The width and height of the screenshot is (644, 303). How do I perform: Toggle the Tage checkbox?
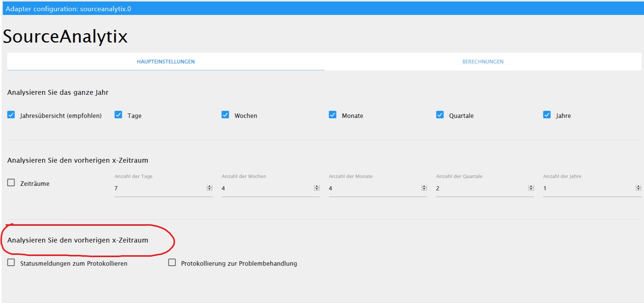(x=118, y=115)
